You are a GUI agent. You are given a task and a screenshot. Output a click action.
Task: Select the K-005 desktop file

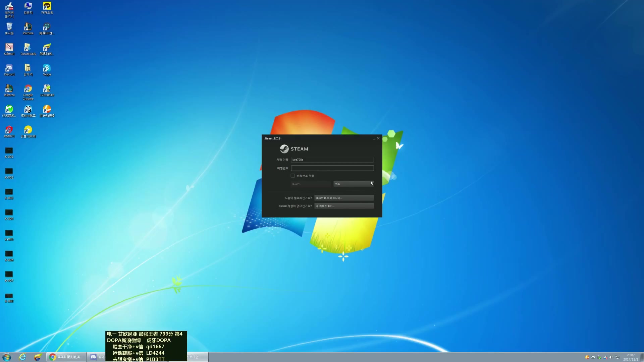9,235
